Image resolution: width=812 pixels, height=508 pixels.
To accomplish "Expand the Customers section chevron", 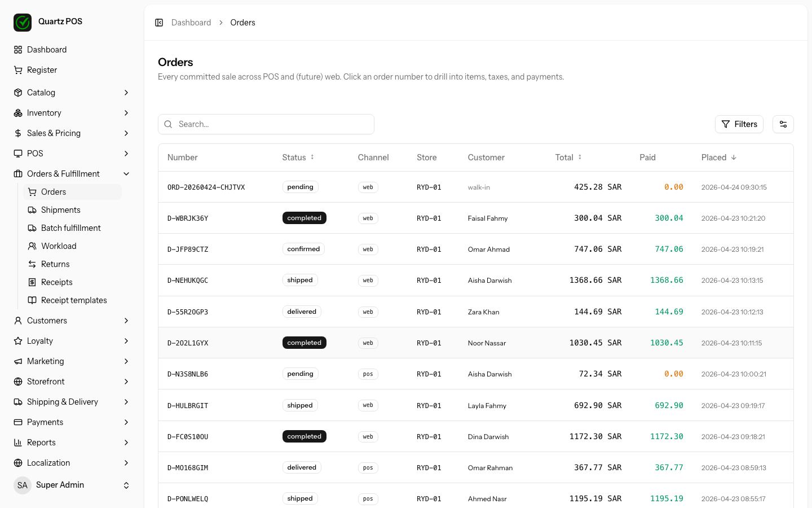I will click(x=126, y=321).
